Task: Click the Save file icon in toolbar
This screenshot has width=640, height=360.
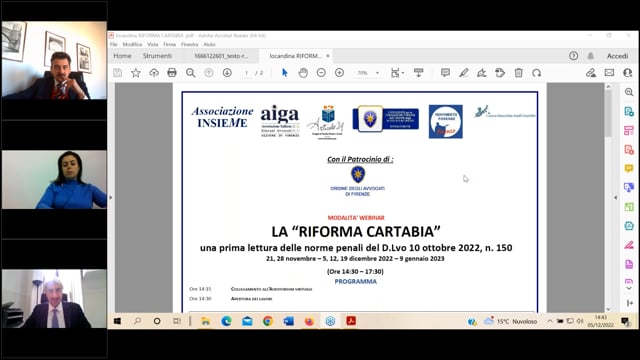Action: point(118,73)
